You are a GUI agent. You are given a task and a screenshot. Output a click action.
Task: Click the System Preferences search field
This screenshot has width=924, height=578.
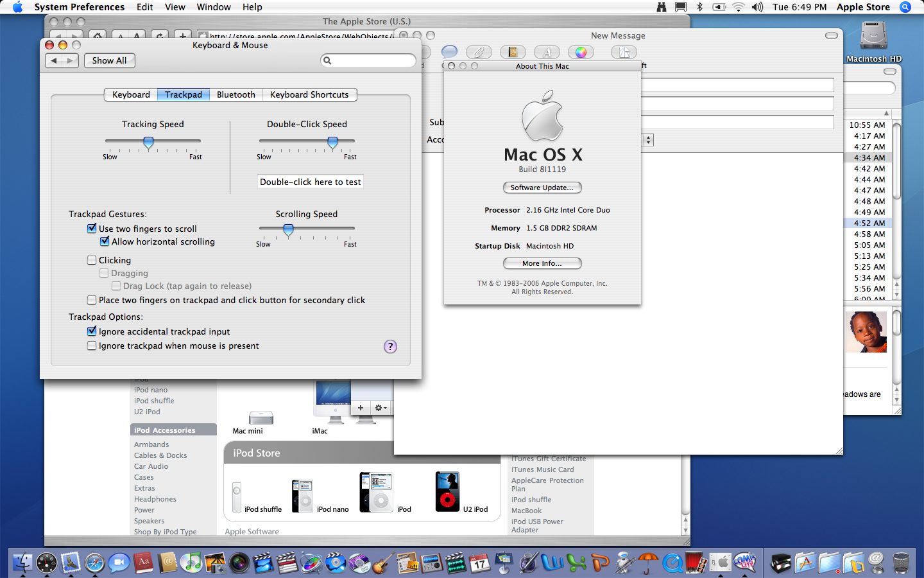[368, 60]
